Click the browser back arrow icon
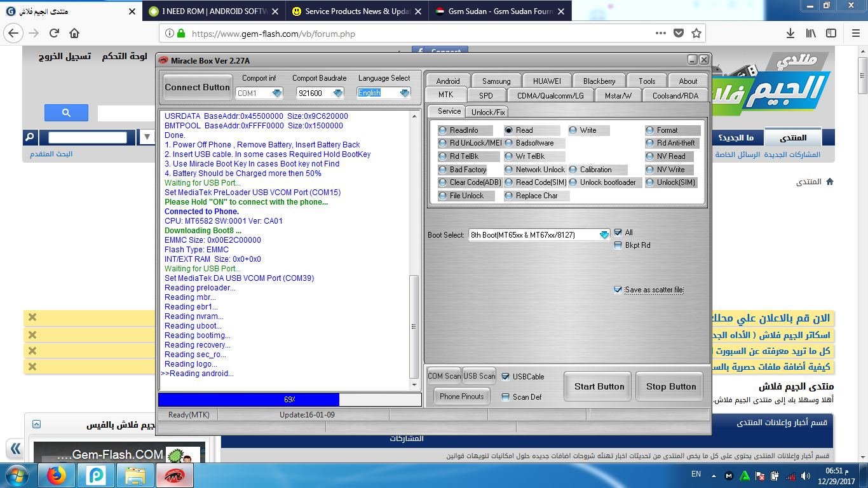 pos(13,33)
